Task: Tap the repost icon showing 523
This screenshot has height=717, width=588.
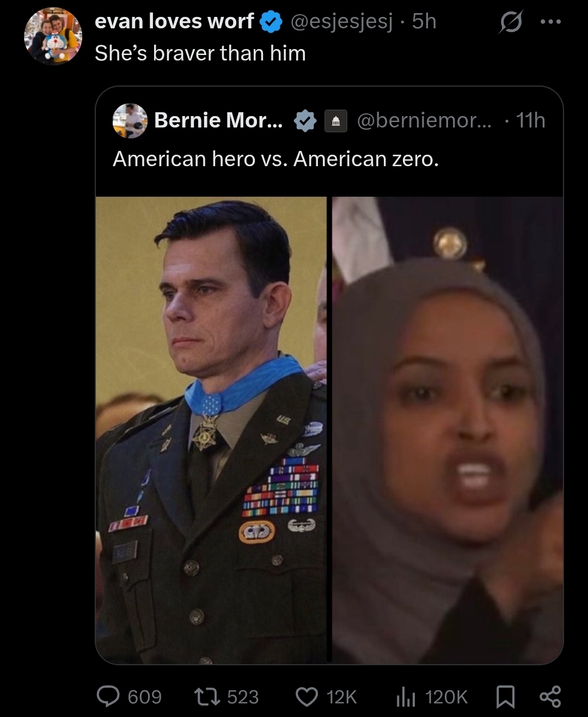Action: tap(208, 696)
